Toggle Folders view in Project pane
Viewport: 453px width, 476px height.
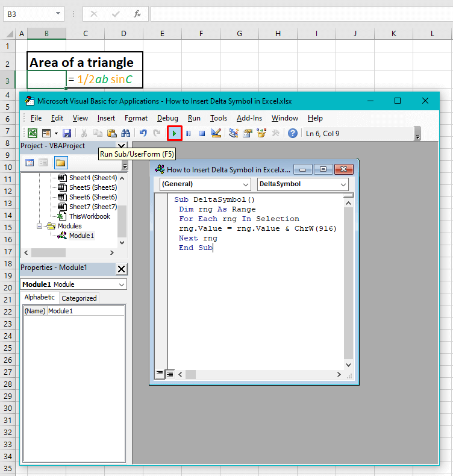(61, 162)
